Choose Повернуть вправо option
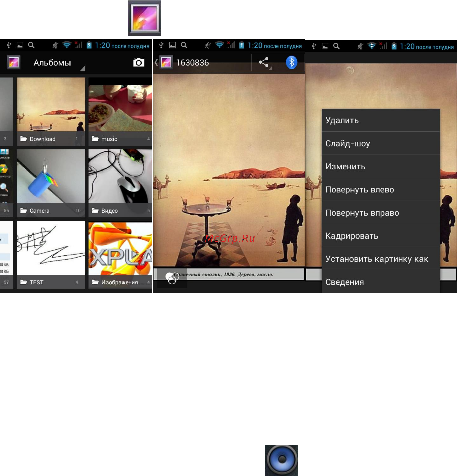This screenshot has width=457, height=476. [x=381, y=213]
